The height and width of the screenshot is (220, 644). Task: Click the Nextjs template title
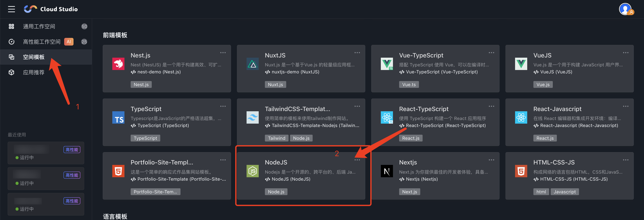tap(408, 162)
